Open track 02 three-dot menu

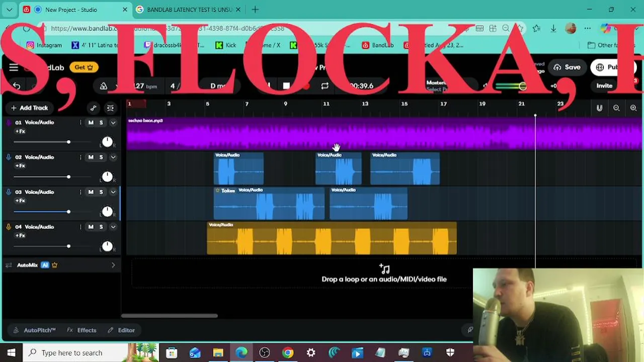click(x=80, y=157)
